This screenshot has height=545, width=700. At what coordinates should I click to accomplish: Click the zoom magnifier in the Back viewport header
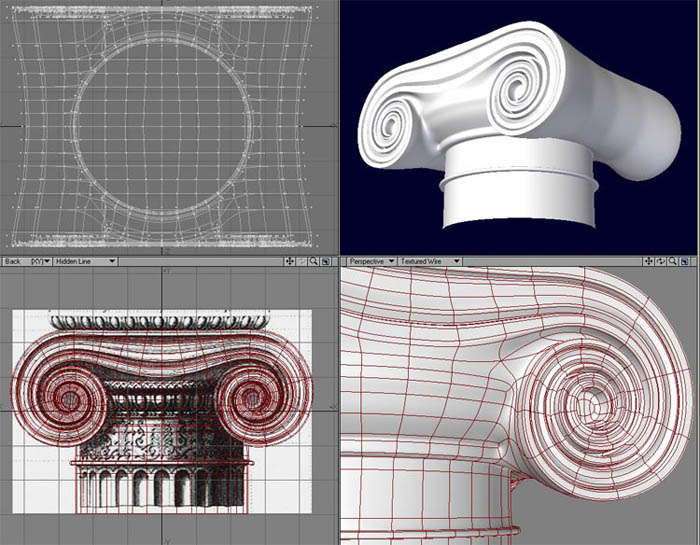[x=314, y=261]
